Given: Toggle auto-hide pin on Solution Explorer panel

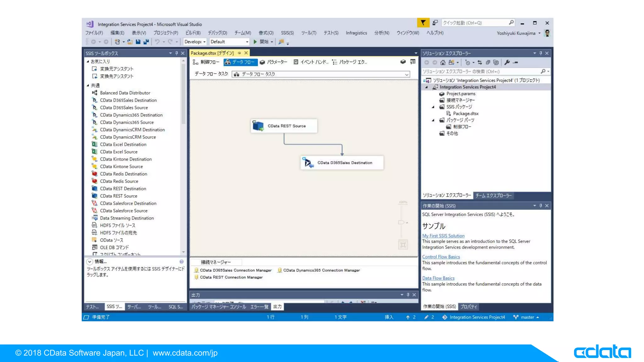Looking at the screenshot, I should (x=541, y=53).
